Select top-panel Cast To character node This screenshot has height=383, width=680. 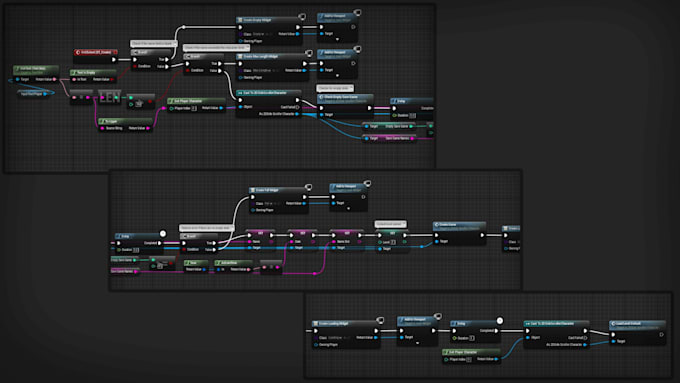coord(268,104)
